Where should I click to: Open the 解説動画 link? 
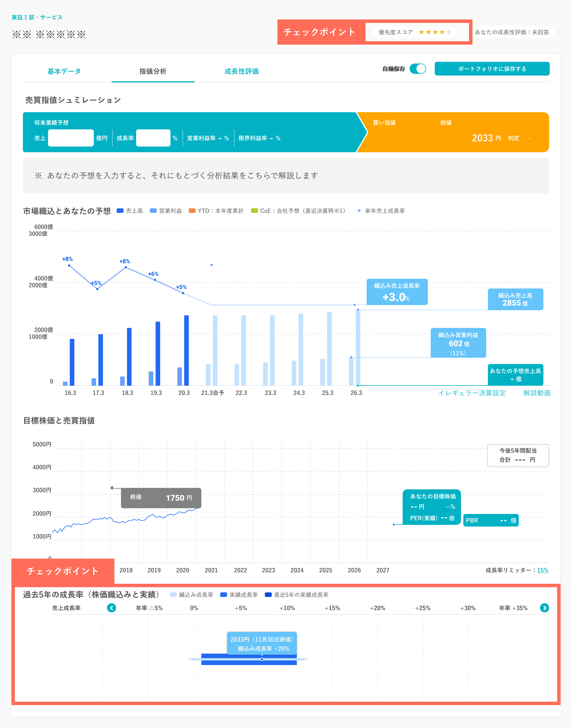(x=537, y=393)
